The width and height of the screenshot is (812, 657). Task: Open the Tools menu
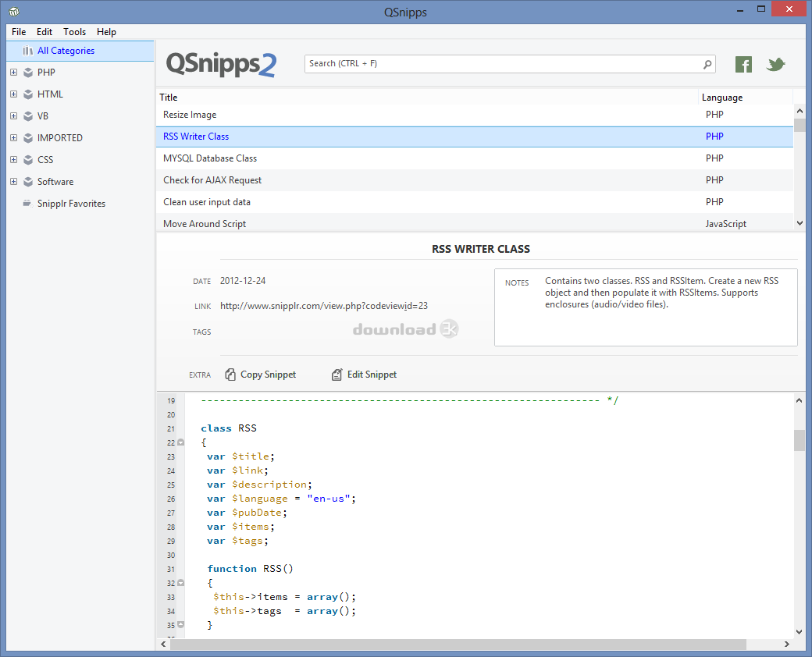[75, 32]
